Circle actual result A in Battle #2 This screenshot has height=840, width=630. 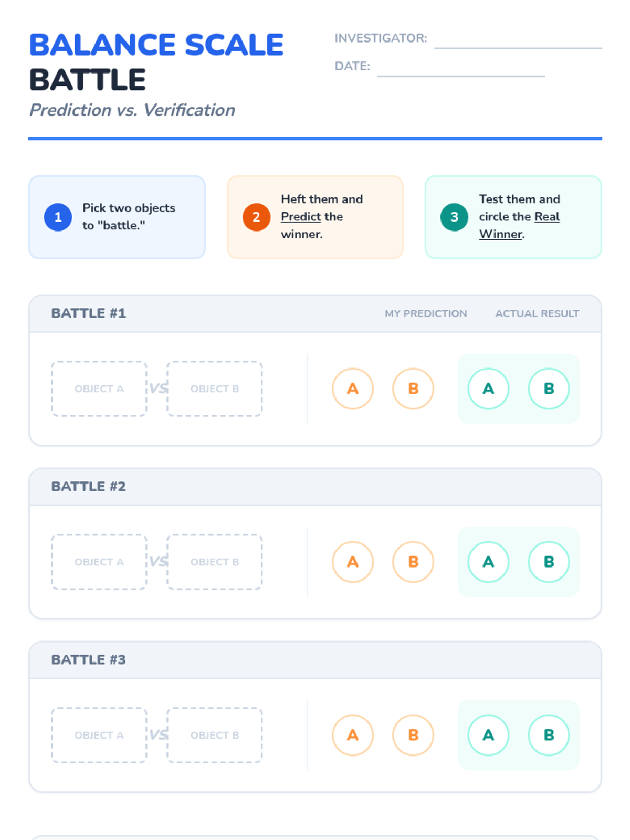[488, 562]
